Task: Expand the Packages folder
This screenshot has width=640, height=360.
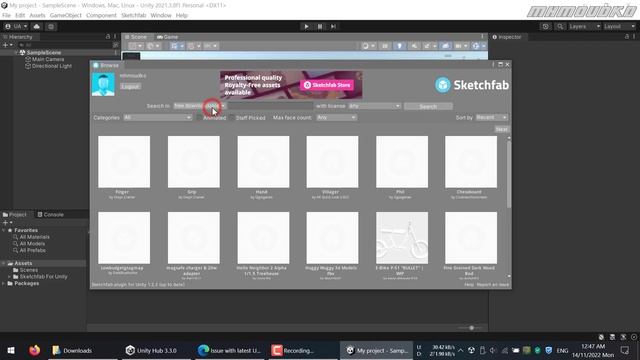Action: pos(4,283)
